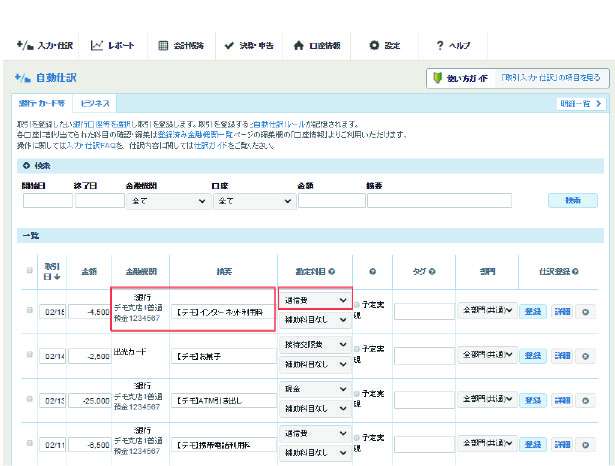Click the 【デモ】お菓子 description field
The image size is (615, 466).
[224, 356]
